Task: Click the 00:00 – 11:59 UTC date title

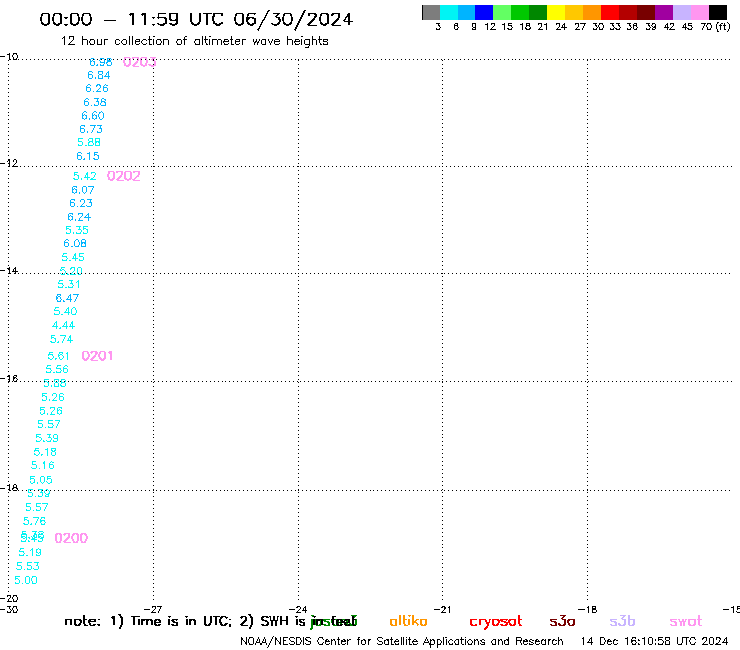Action: (196, 19)
